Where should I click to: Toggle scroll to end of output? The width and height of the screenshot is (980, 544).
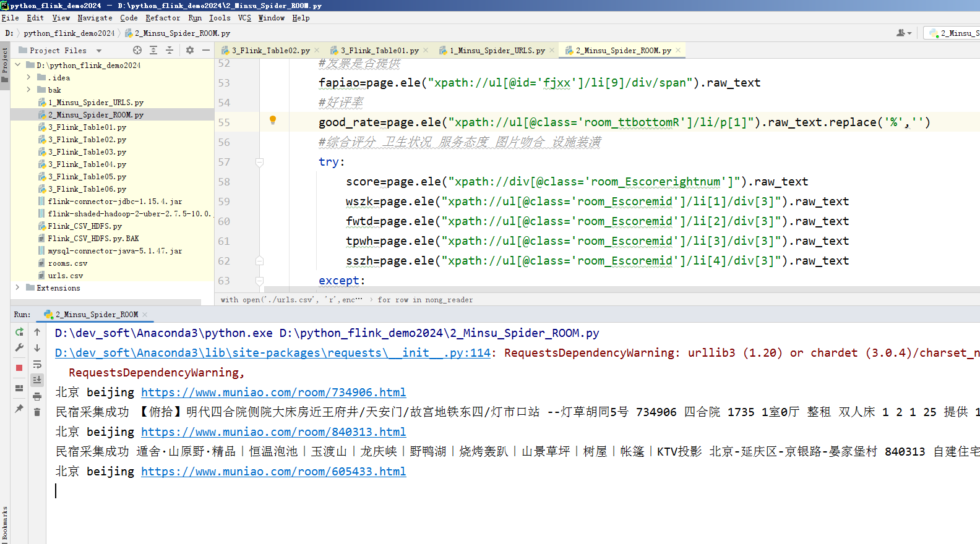point(37,380)
